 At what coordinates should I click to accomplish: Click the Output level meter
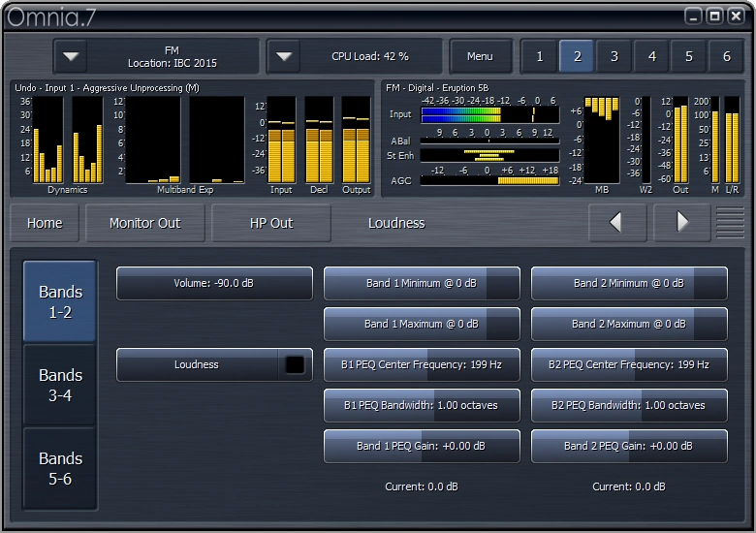(357, 140)
